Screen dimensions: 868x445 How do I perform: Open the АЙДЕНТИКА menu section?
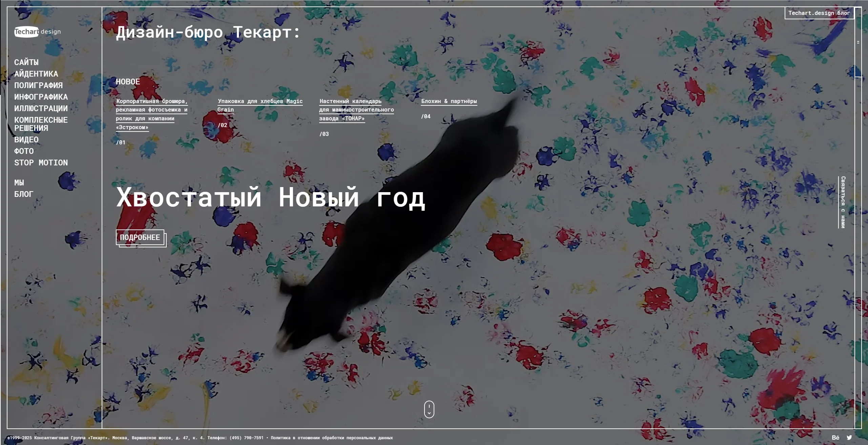36,74
